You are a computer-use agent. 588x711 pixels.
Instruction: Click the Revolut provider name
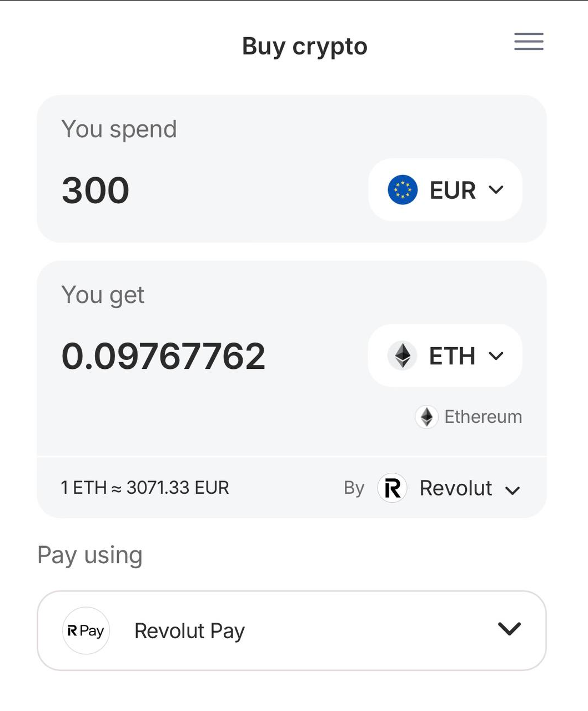(x=456, y=488)
